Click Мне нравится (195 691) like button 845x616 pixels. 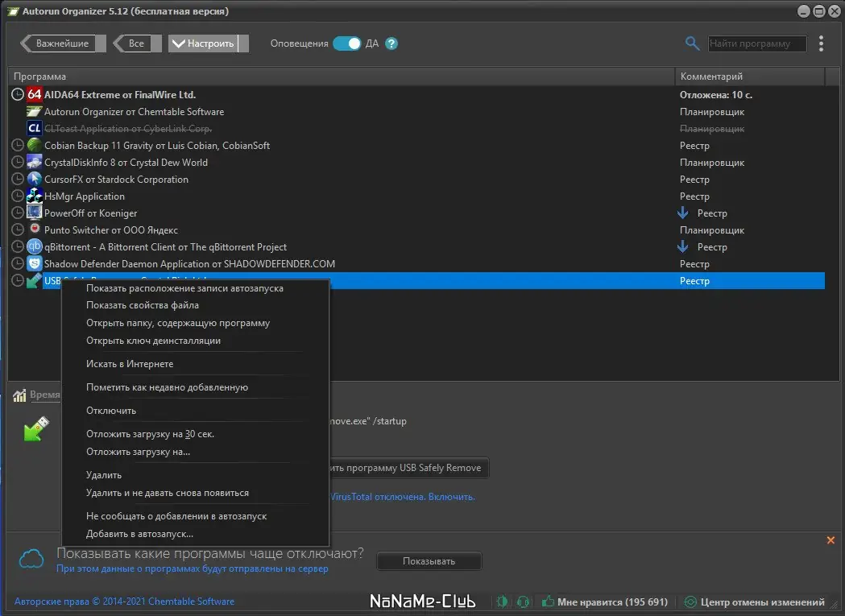(x=605, y=602)
